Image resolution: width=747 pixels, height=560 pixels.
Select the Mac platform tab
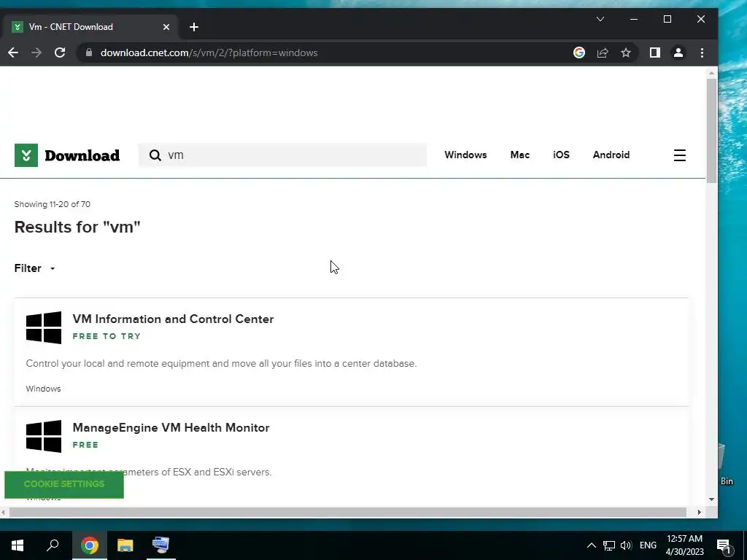point(519,155)
